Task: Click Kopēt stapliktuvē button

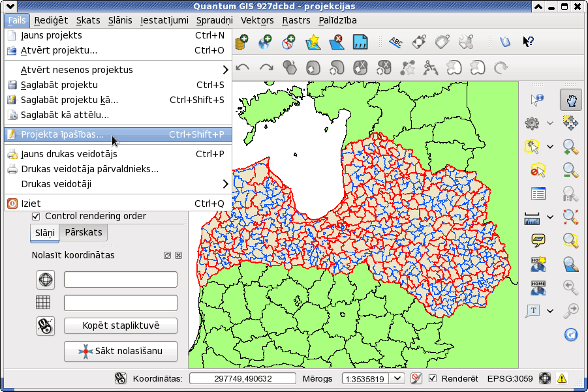Action: 121,325
